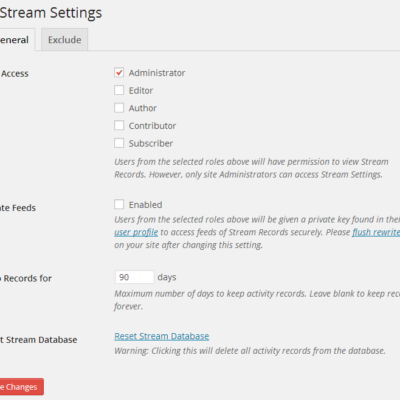Click the Reset Stream Database link
Screen dimensions: 400x400
click(x=162, y=336)
